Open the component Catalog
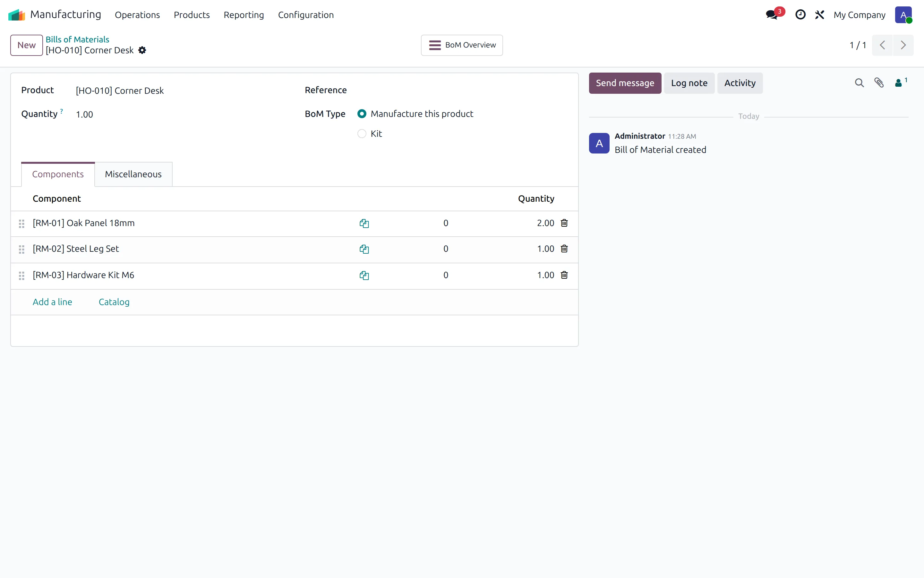 [x=114, y=302]
